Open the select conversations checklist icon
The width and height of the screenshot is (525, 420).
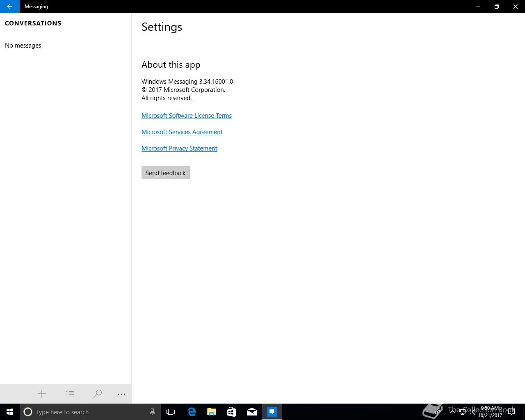coord(70,394)
